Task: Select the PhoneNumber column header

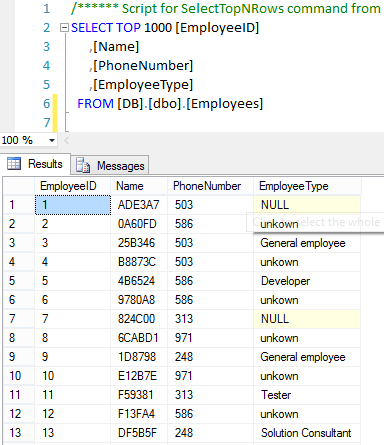Action: pos(210,186)
